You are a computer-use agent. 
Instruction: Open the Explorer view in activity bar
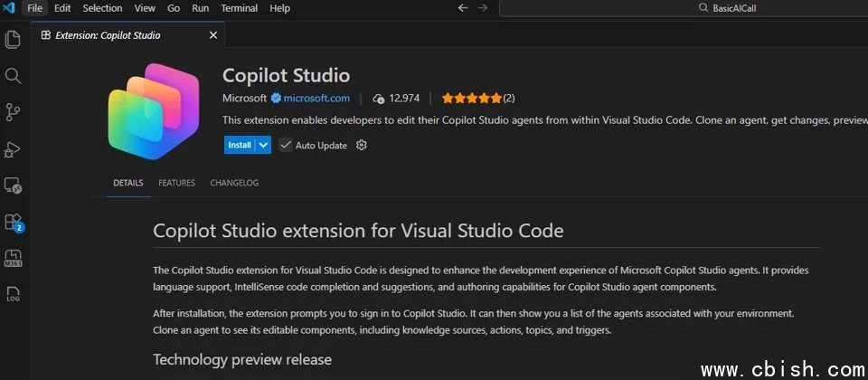(13, 40)
